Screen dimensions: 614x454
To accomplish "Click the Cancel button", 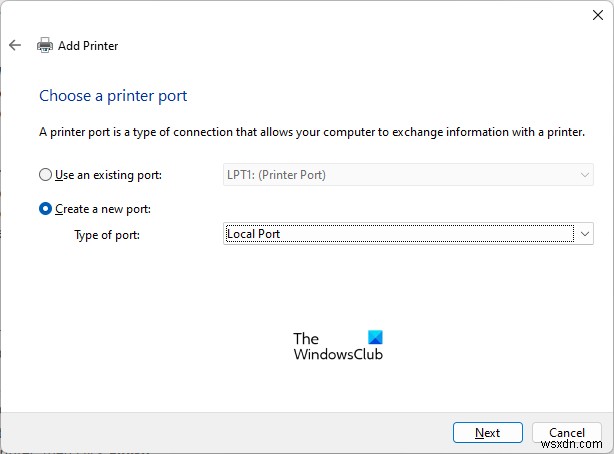I will click(x=567, y=432).
